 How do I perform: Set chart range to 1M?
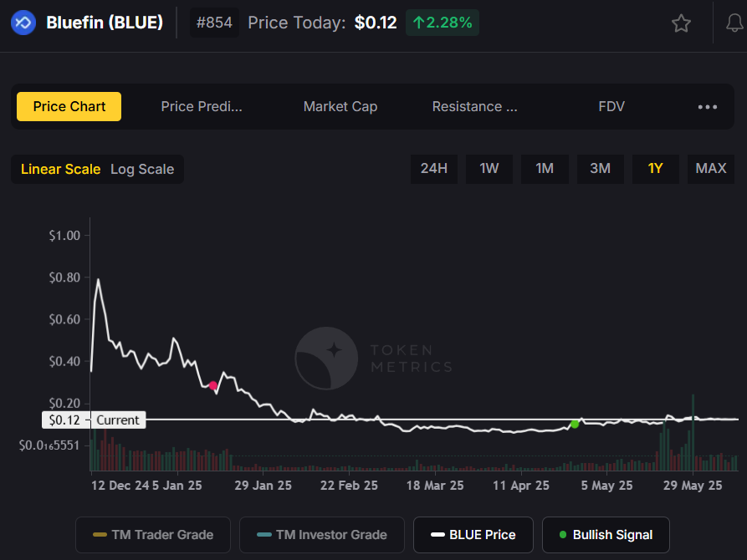point(545,169)
